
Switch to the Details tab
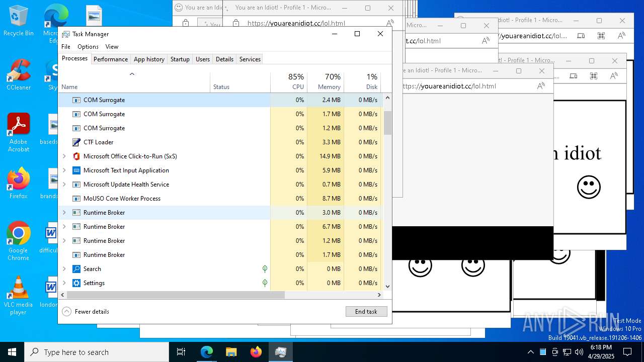click(224, 59)
